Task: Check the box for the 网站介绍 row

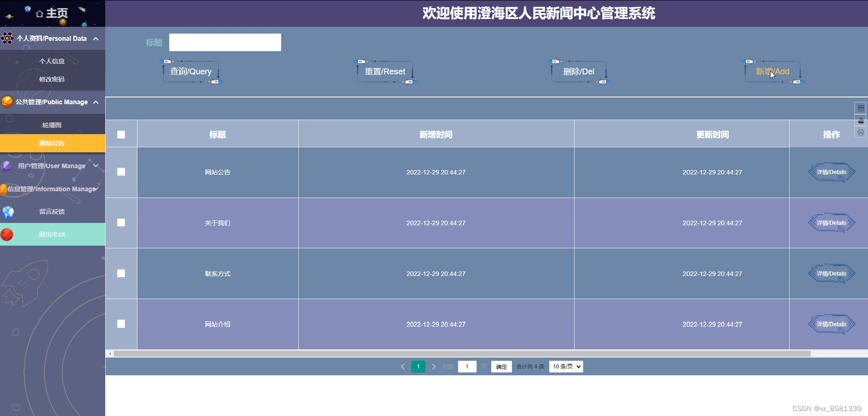Action: 121,324
